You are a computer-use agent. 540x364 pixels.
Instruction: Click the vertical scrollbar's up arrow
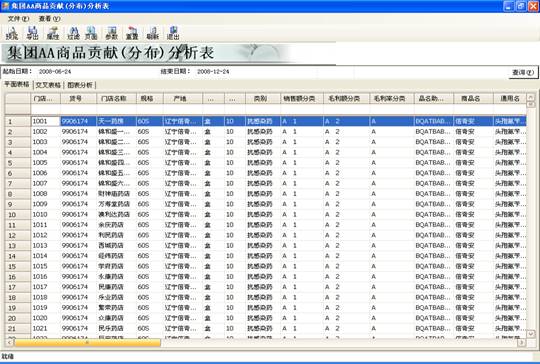(531, 97)
